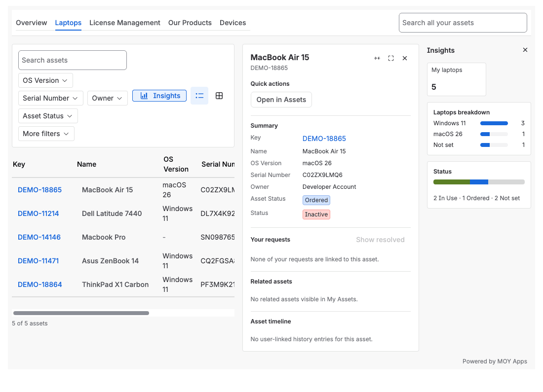Click the Windows 11 breakdown bar

click(x=494, y=123)
